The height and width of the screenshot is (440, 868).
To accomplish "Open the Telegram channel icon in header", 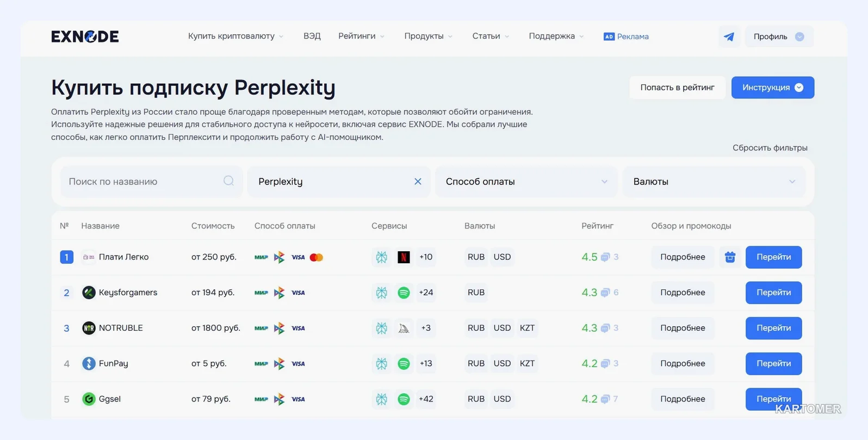I will [x=729, y=36].
